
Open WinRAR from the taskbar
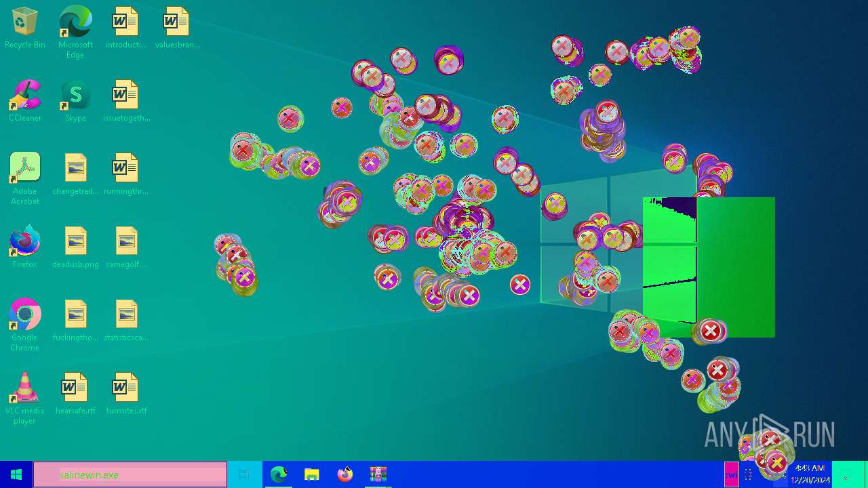click(378, 474)
